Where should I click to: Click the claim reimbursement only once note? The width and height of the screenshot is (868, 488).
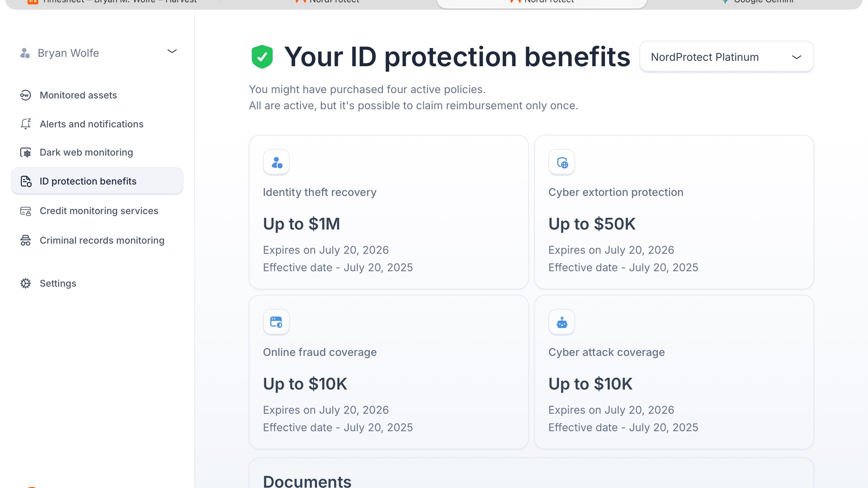pos(413,106)
